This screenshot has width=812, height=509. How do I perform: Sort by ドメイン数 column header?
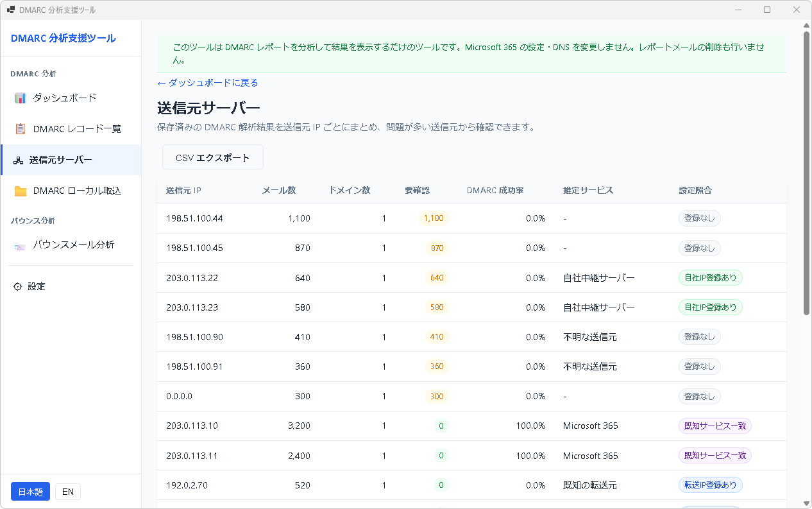click(x=349, y=190)
